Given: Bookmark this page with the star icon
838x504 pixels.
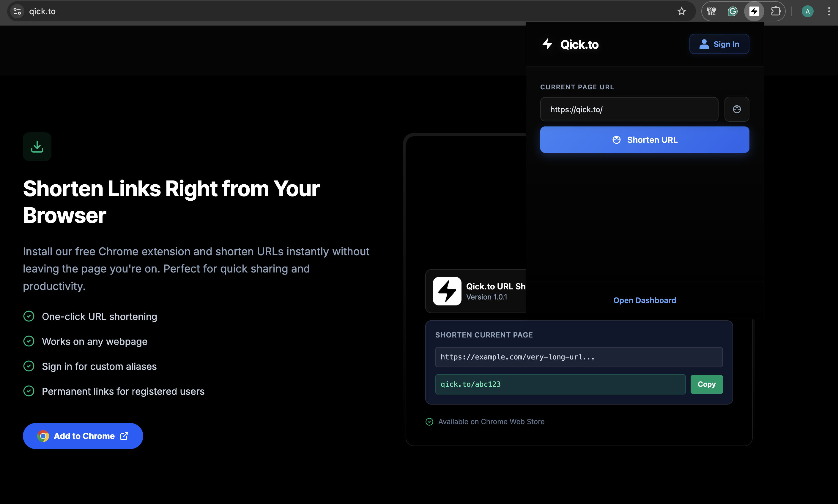Looking at the screenshot, I should tap(681, 11).
